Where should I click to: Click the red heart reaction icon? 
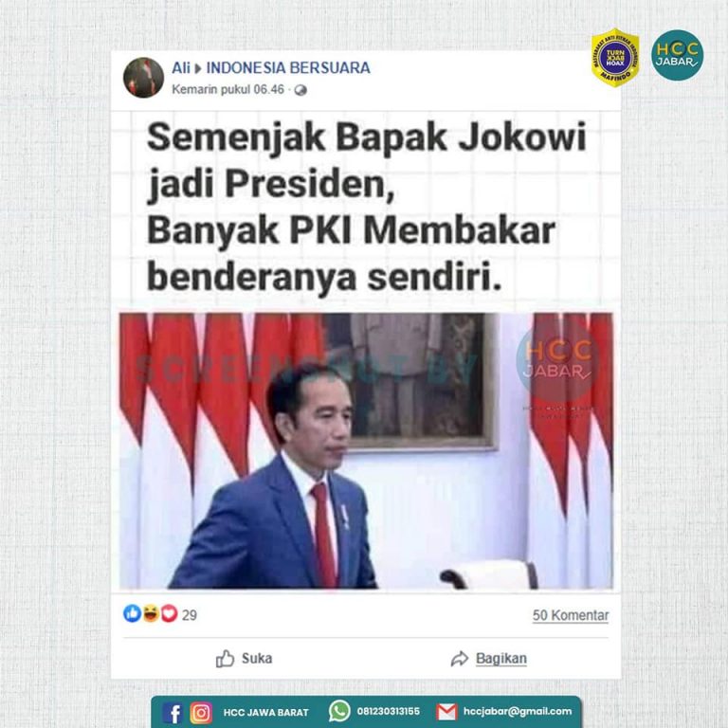(x=169, y=613)
